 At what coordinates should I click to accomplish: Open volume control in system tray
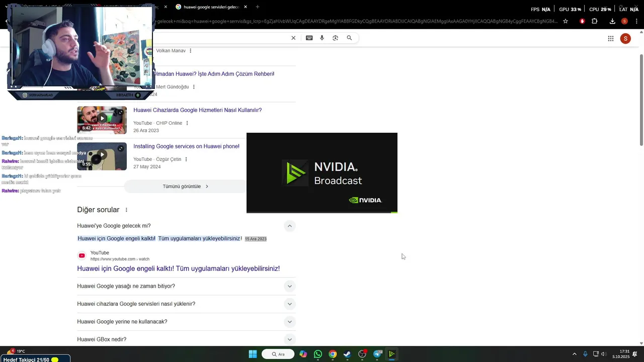coord(603,354)
